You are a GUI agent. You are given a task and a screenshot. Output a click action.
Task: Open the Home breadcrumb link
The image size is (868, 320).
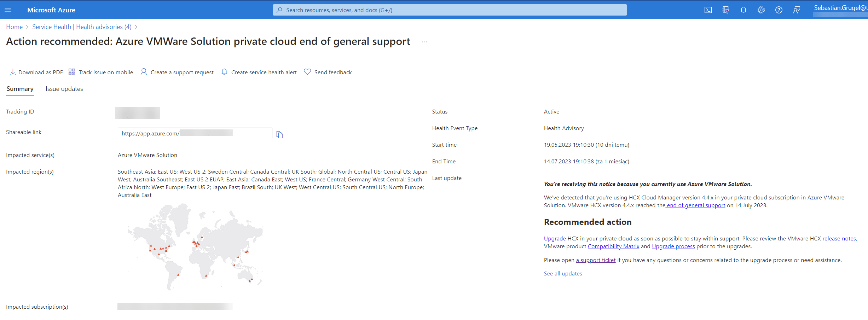point(14,27)
